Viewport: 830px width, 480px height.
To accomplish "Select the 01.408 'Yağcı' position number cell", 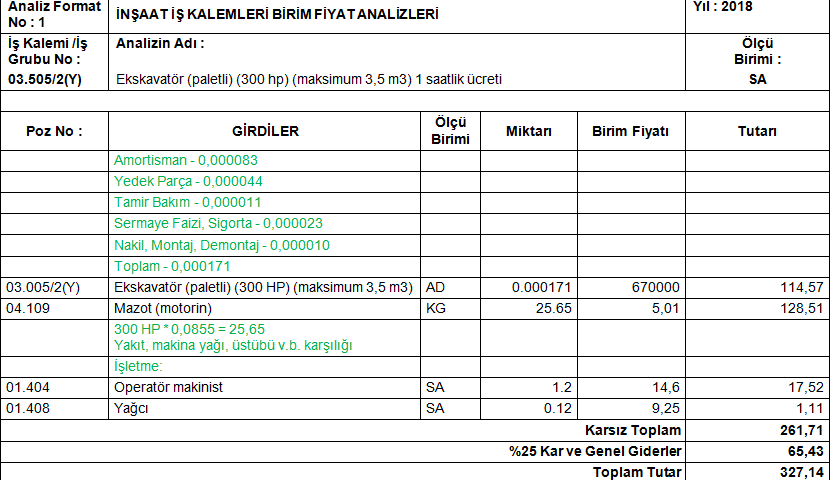I will [x=54, y=408].
